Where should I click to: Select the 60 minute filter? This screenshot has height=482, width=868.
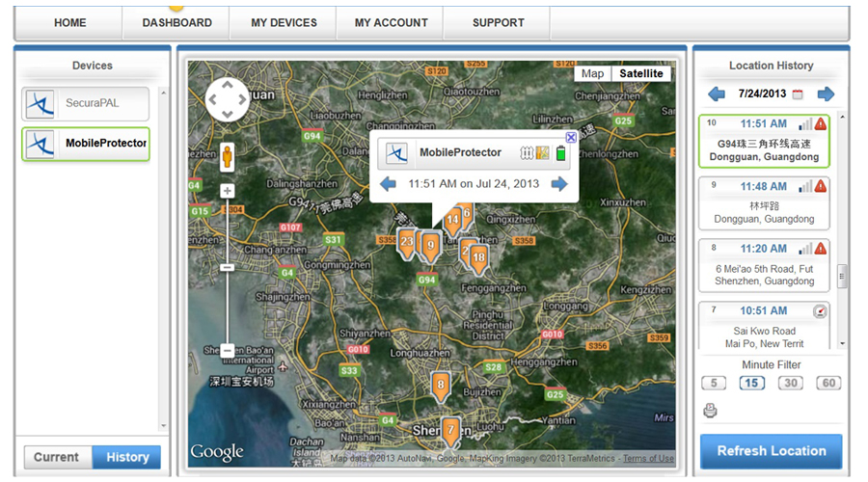point(828,383)
